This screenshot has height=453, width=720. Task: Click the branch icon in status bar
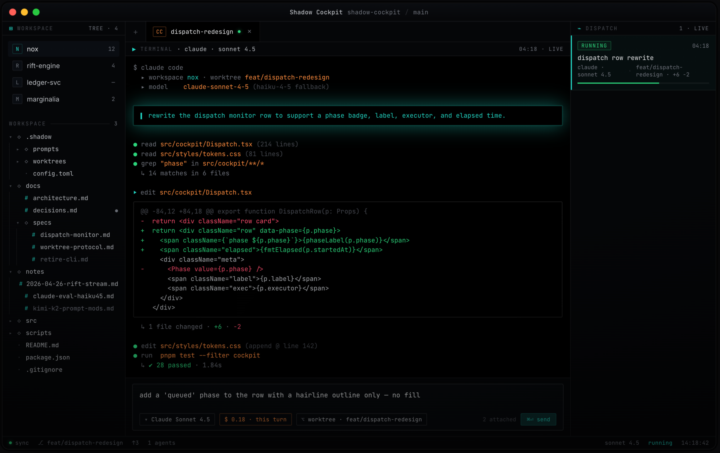click(41, 443)
